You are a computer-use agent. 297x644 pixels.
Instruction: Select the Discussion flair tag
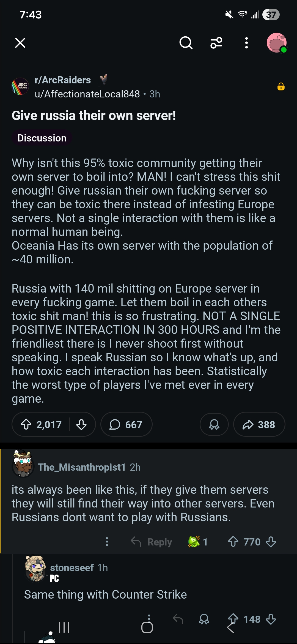[42, 138]
